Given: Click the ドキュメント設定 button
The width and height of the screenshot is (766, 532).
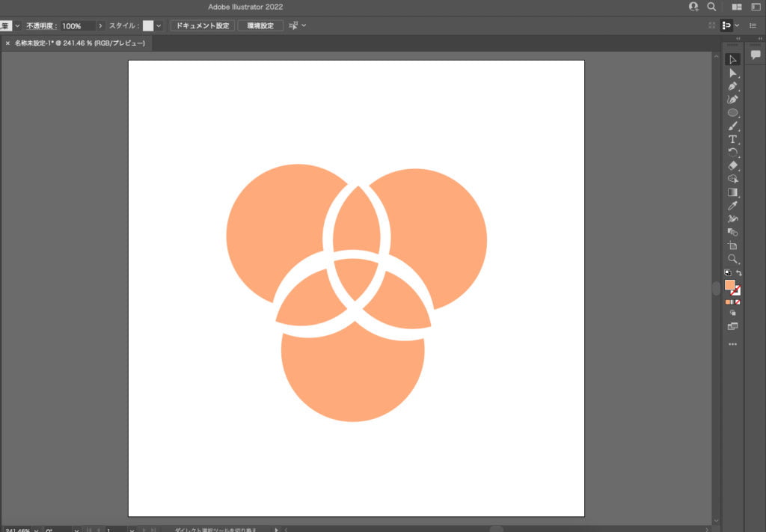Looking at the screenshot, I should (x=202, y=25).
